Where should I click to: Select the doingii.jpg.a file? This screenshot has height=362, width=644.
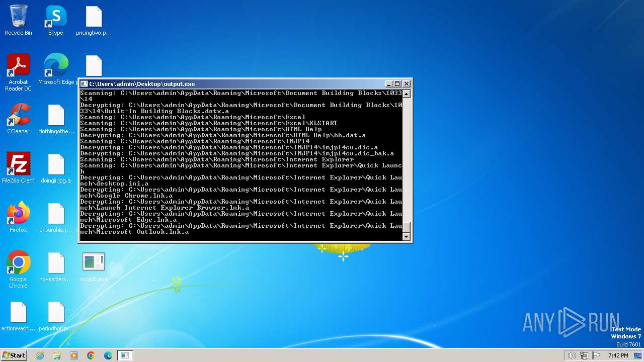coord(56,168)
